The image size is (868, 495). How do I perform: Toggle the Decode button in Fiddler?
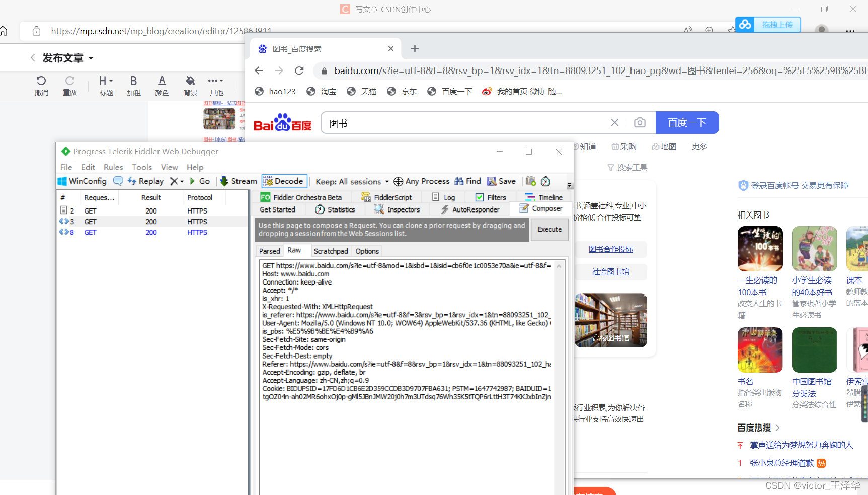[284, 181]
